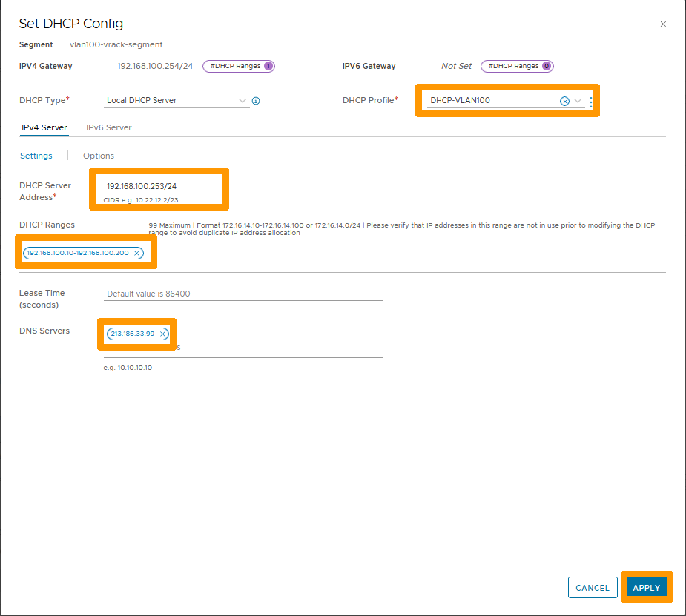This screenshot has height=616, width=686.
Task: Open the three-dot menu beside DHCP Profile
Action: tap(591, 101)
